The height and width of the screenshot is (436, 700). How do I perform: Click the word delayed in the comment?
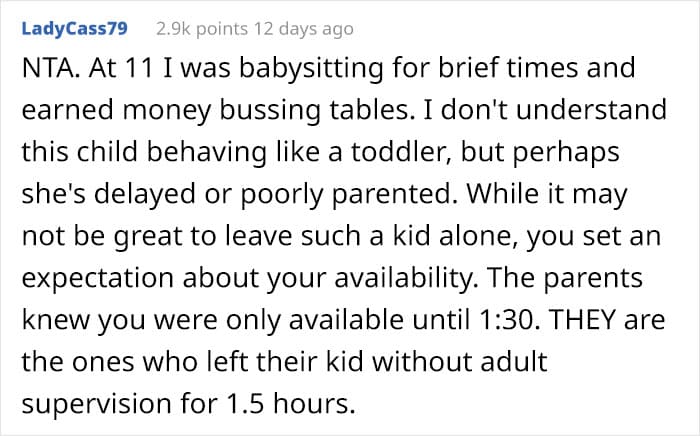point(145,194)
